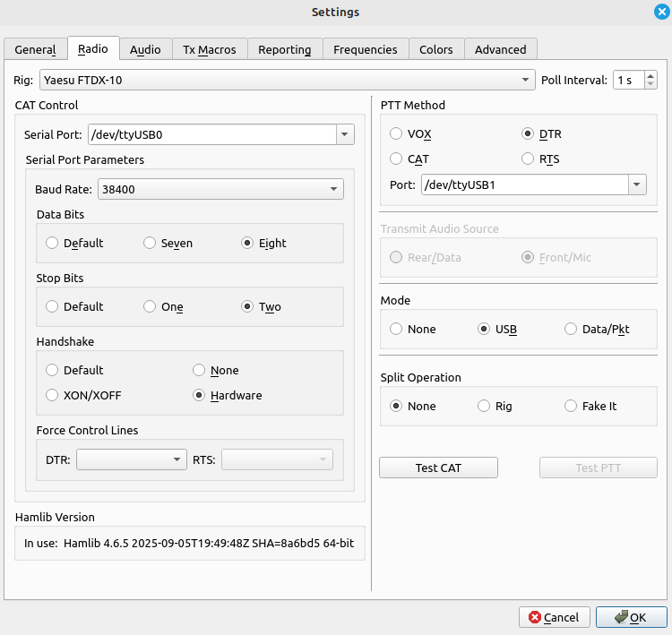Expand the Serial Port dropdown list
The width and height of the screenshot is (672, 635).
[x=344, y=135]
